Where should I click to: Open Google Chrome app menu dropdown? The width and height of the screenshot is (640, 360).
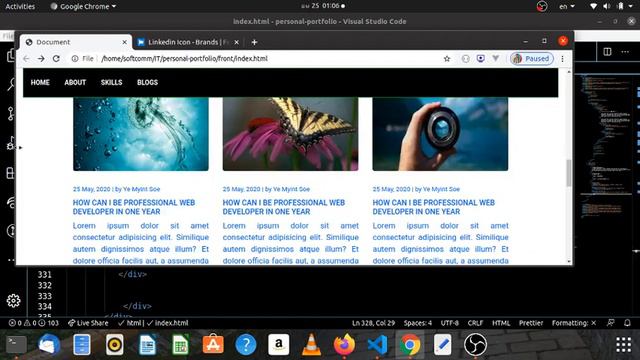pos(83,6)
